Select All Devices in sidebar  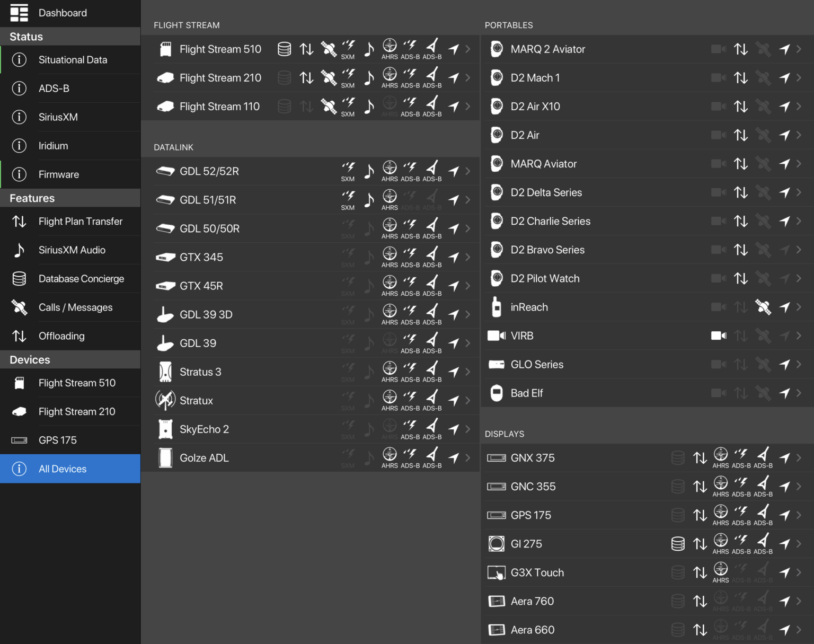point(63,469)
